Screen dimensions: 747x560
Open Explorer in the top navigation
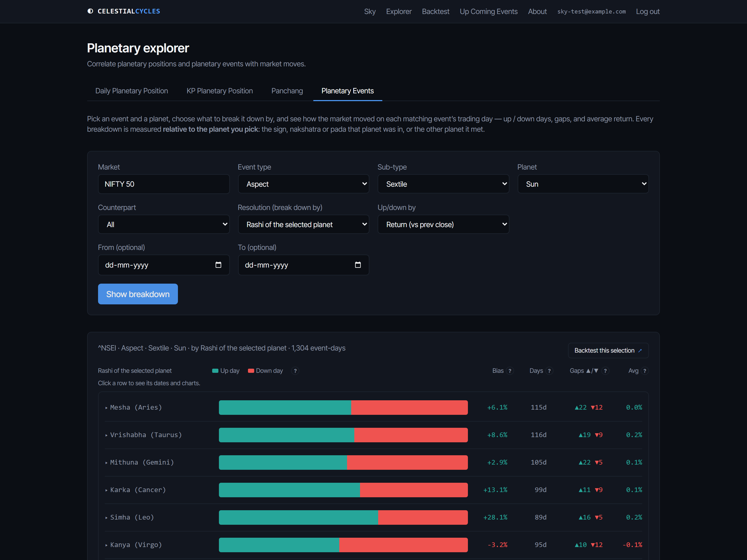399,11
